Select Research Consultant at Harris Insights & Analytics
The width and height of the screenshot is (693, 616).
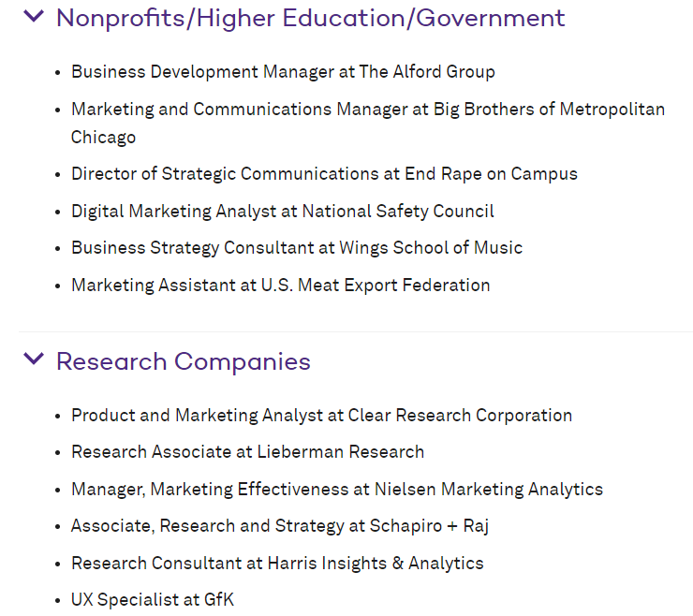tap(277, 564)
